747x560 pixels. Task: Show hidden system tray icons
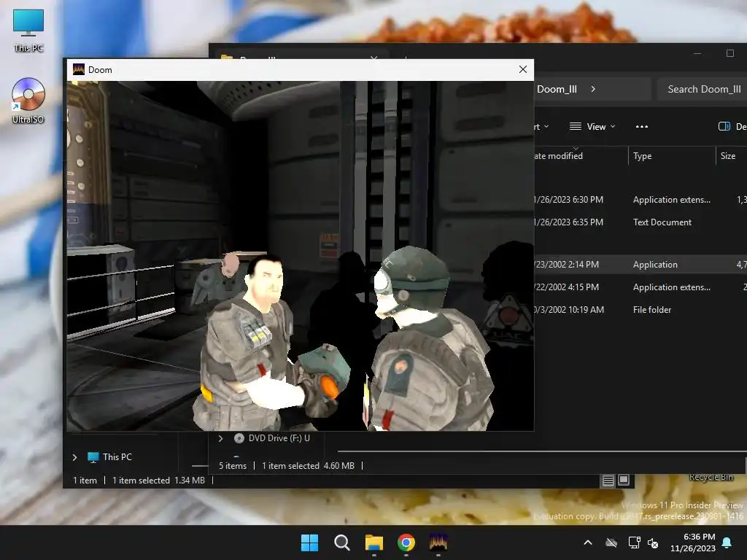588,542
